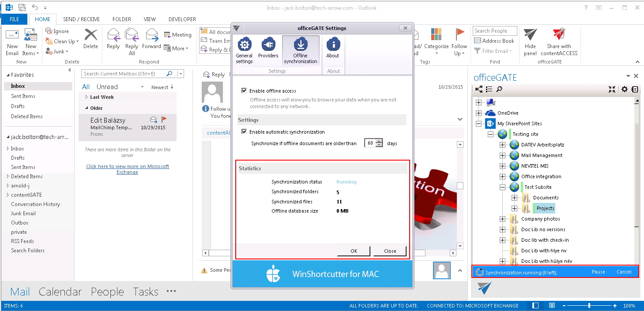Click the Ignore conversation icon
644x311 pixels.
(x=49, y=31)
